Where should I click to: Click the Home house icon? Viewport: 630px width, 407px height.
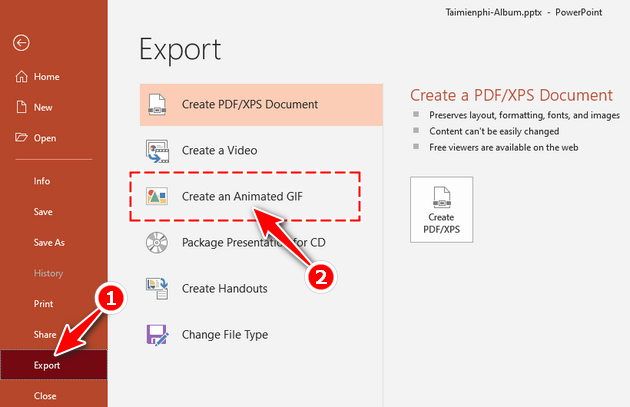pyautogui.click(x=21, y=76)
